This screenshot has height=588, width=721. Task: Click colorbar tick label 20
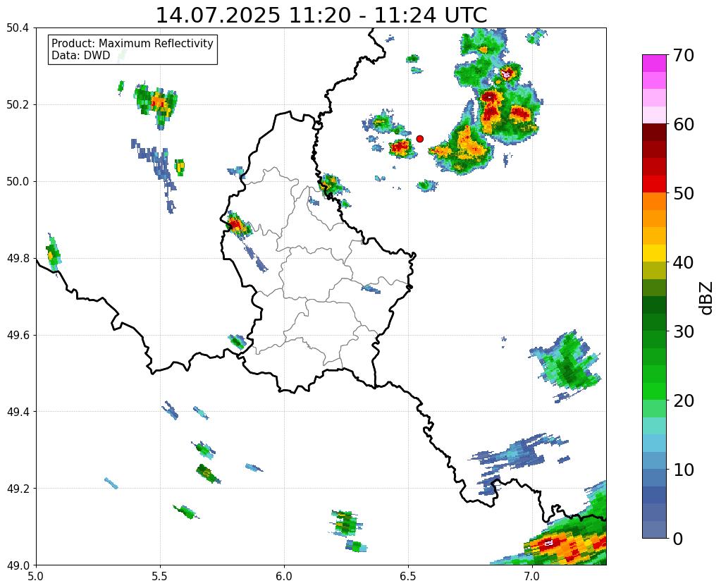[682, 400]
